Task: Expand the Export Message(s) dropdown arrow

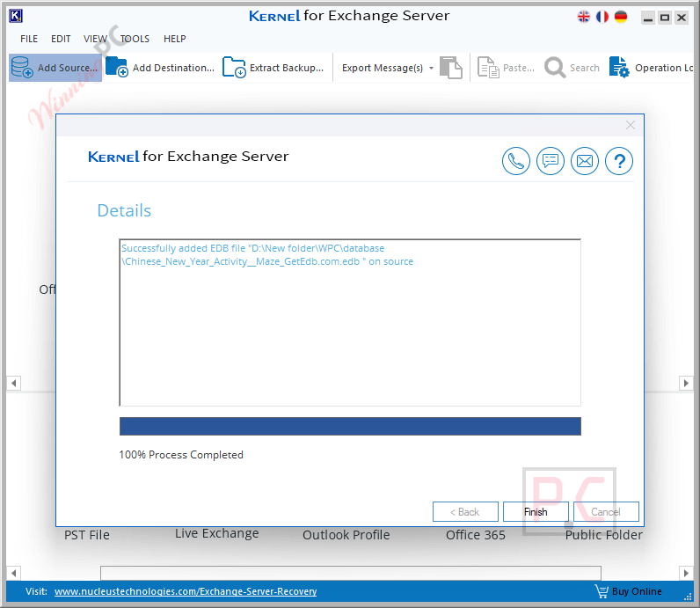Action: (x=431, y=68)
